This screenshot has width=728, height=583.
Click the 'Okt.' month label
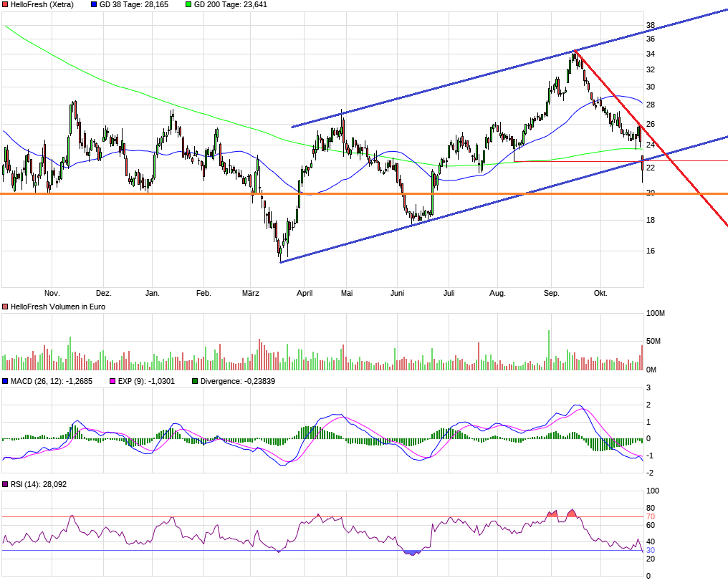[x=600, y=294]
